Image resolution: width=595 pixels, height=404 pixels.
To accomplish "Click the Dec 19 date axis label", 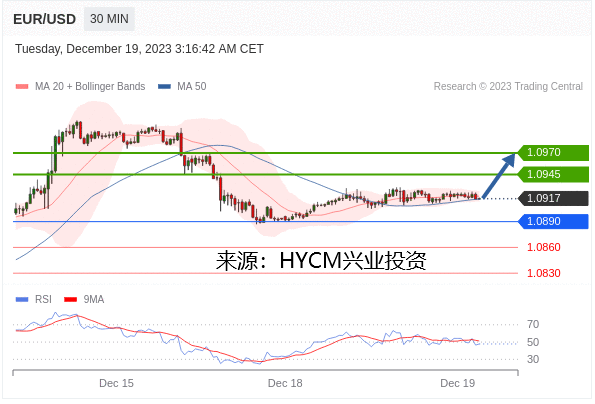I will coord(457,383).
